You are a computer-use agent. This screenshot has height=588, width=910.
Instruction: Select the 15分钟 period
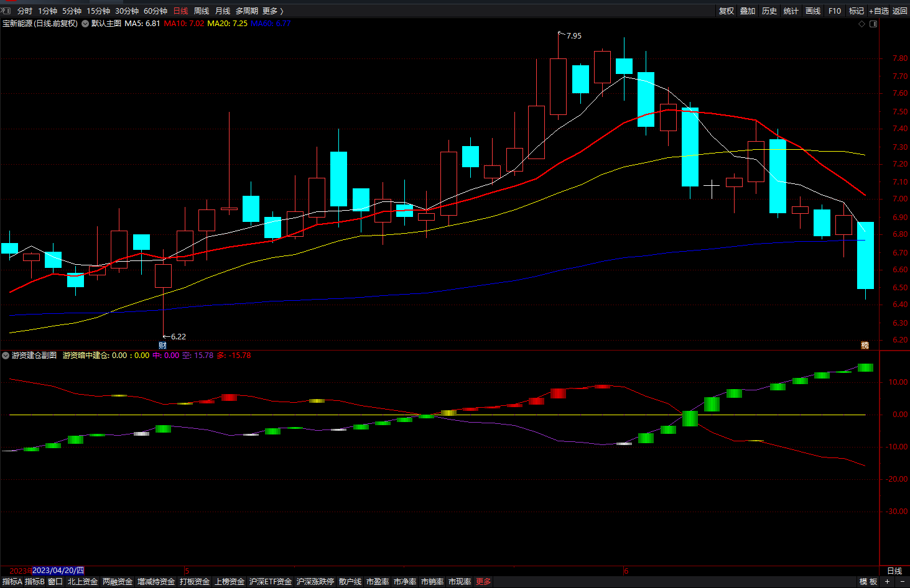[98, 11]
